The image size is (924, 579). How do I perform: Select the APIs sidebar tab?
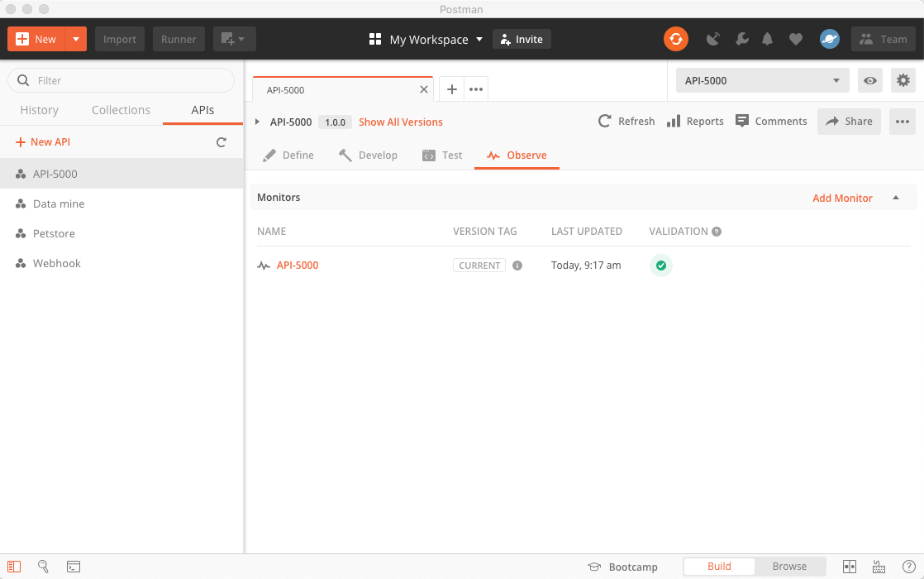(202, 110)
